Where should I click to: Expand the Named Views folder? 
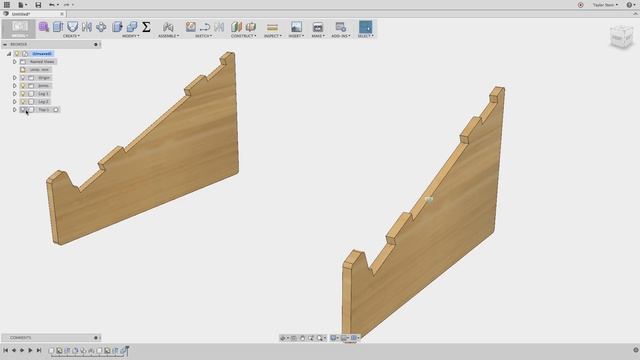pos(15,62)
